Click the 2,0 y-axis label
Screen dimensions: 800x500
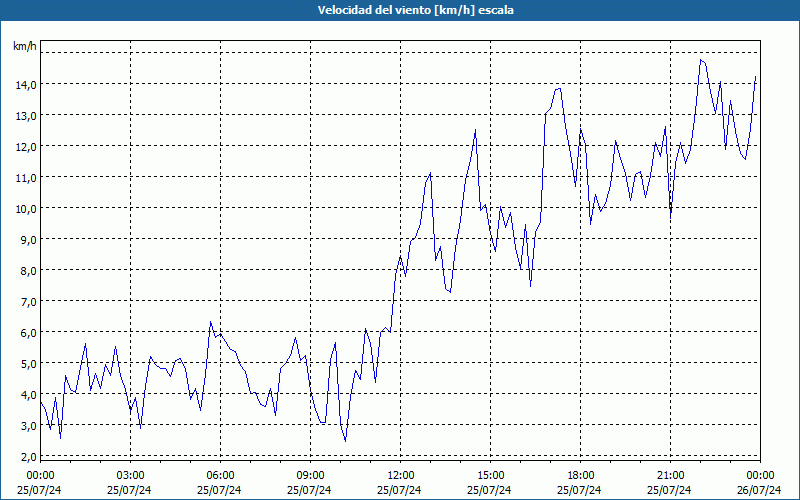click(x=28, y=457)
